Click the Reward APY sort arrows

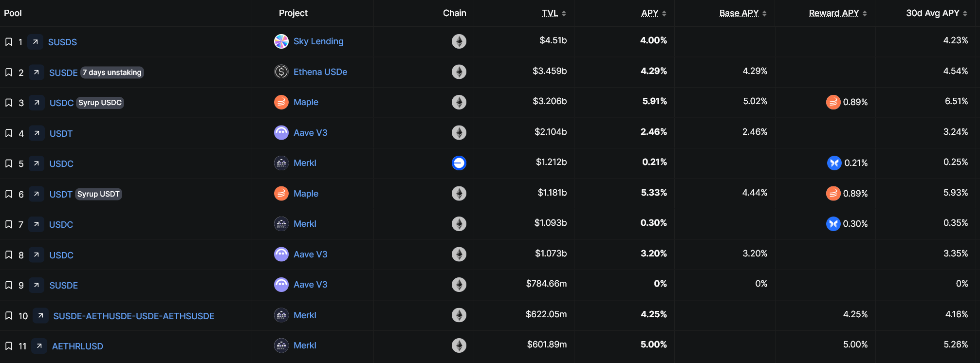[866, 13]
